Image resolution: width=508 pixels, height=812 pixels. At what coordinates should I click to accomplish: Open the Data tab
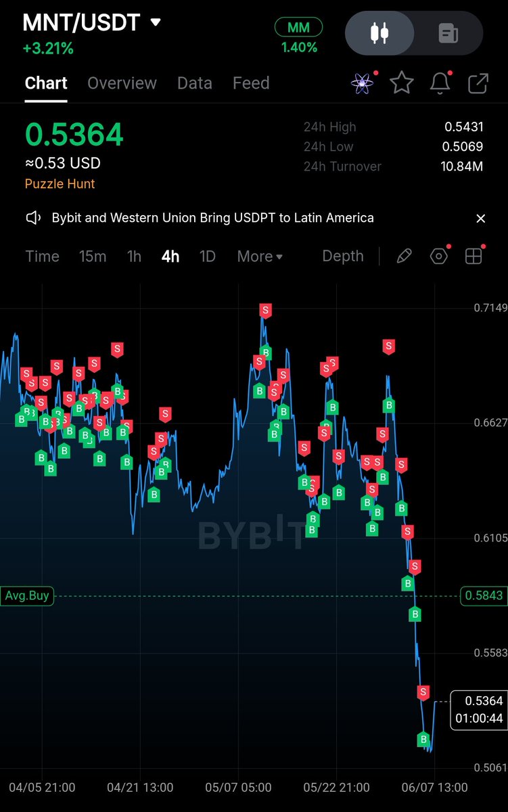[195, 83]
